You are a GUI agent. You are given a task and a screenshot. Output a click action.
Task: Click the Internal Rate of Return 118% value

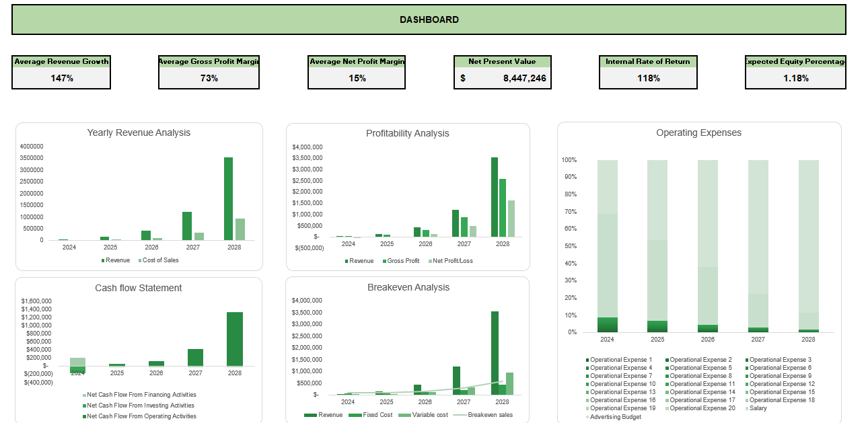click(647, 79)
